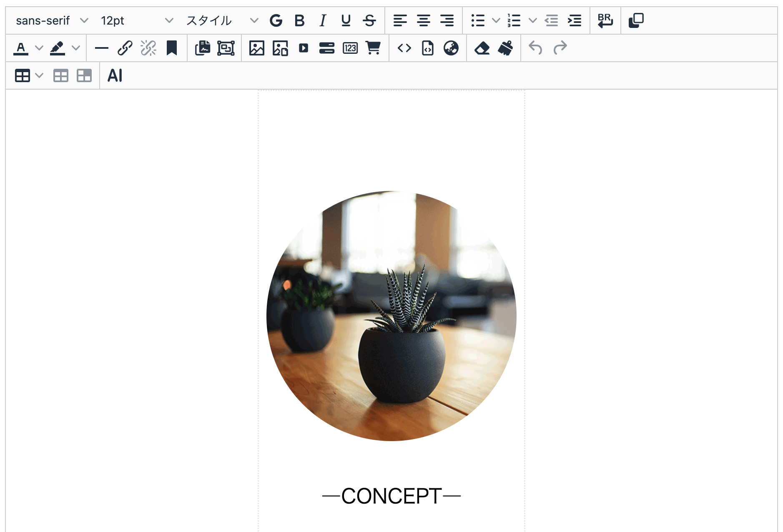Open the file library icon
Image resolution: width=783 pixels, height=532 pixels.
tap(203, 48)
